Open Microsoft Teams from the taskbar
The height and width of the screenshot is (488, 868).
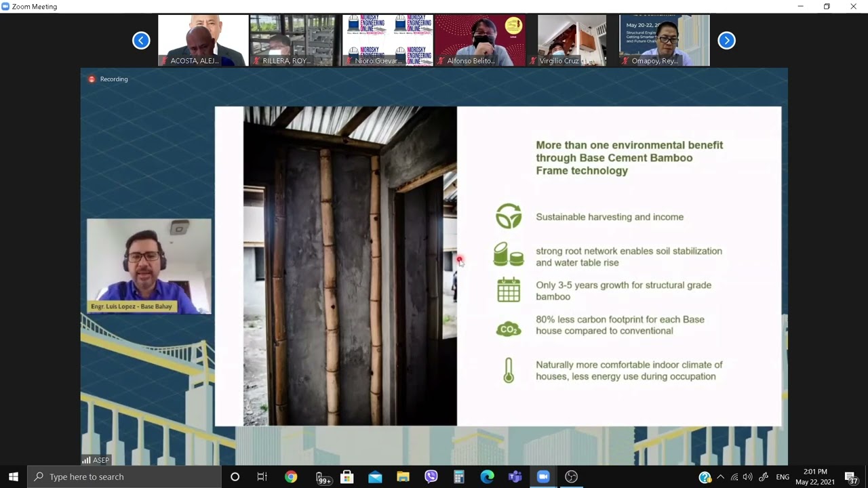[x=515, y=476]
